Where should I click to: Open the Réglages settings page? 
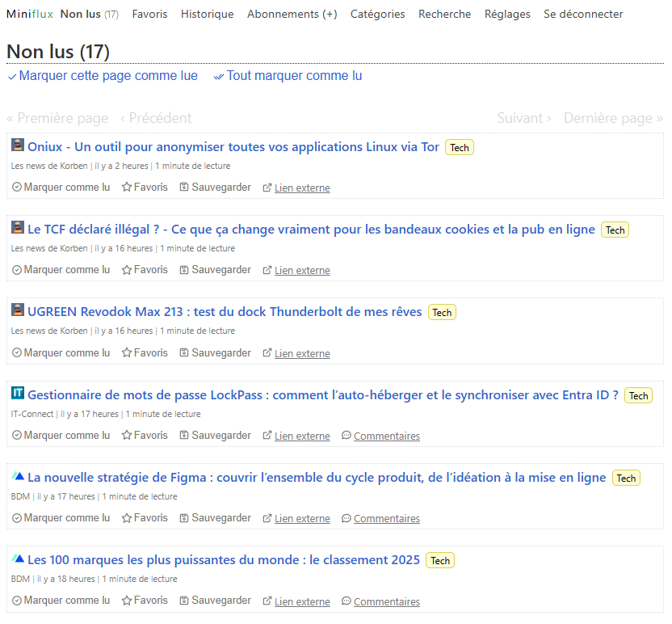(x=507, y=15)
